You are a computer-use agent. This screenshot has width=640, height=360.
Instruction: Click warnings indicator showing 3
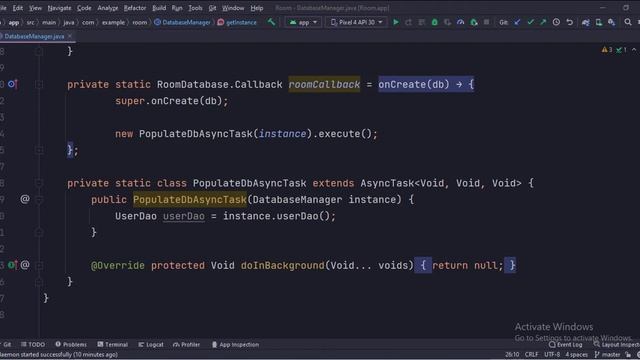pos(607,50)
